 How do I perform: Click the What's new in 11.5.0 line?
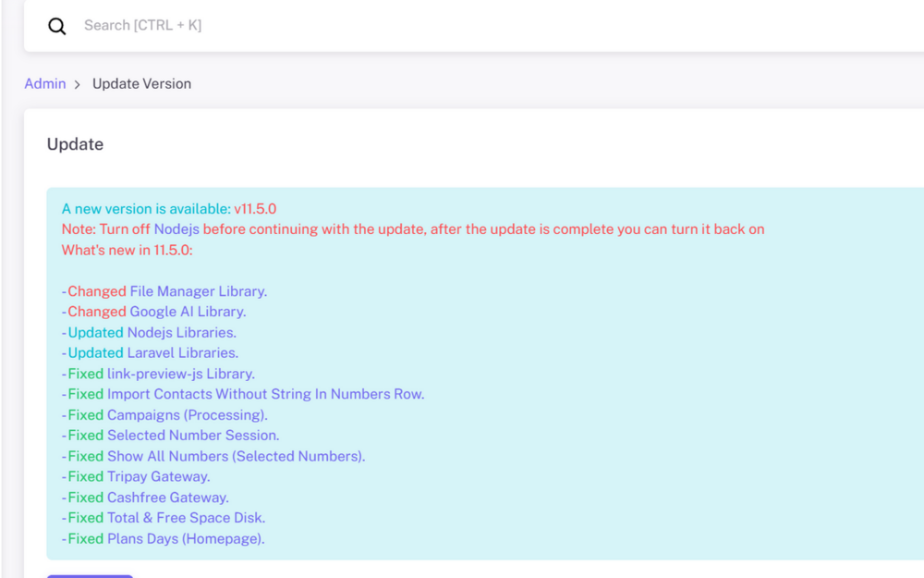click(127, 250)
